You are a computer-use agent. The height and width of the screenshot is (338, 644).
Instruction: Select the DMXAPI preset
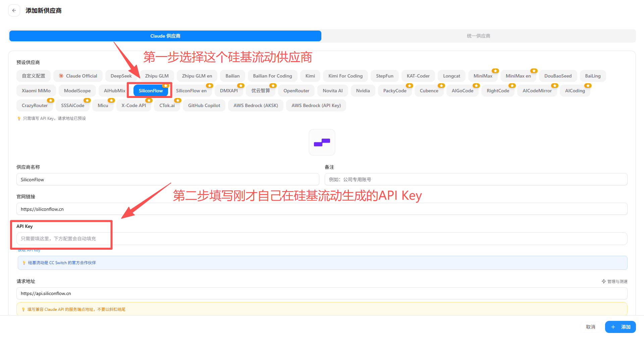pyautogui.click(x=229, y=91)
